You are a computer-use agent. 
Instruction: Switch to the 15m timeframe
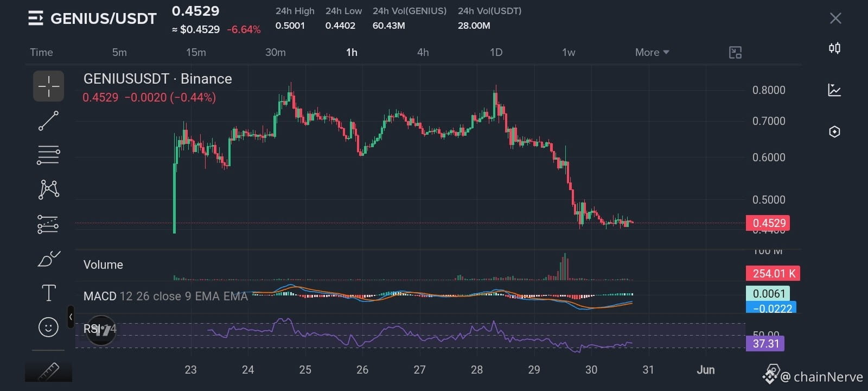(x=196, y=53)
